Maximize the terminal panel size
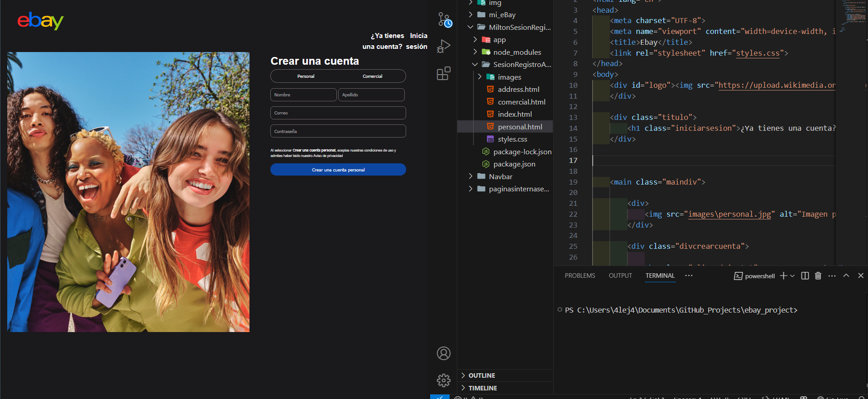Screen dimensions: 868x399 [846, 276]
